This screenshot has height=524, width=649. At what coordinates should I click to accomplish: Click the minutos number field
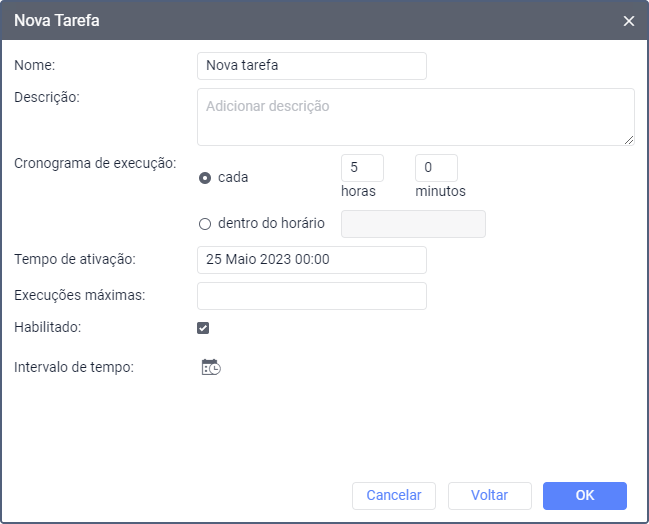pos(436,168)
